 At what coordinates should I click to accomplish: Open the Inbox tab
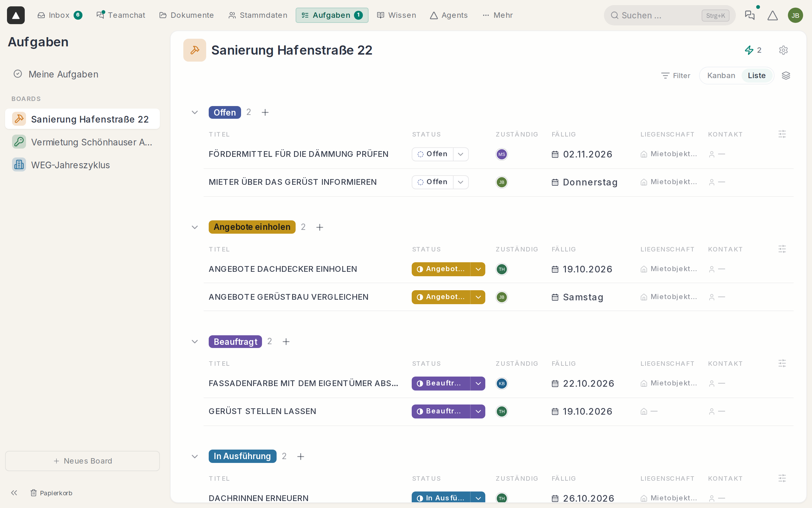(x=60, y=15)
